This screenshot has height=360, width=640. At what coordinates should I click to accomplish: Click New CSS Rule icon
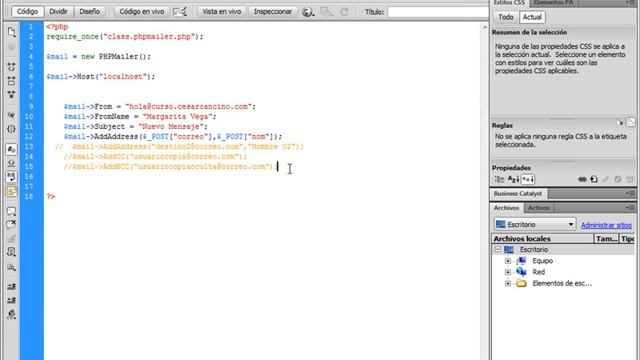[x=594, y=179]
